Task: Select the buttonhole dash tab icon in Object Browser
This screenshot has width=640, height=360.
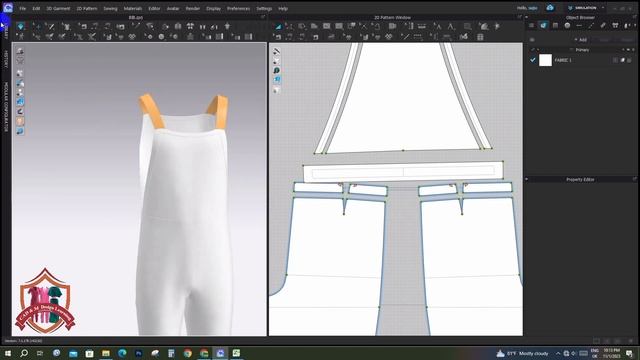Action: point(579,26)
